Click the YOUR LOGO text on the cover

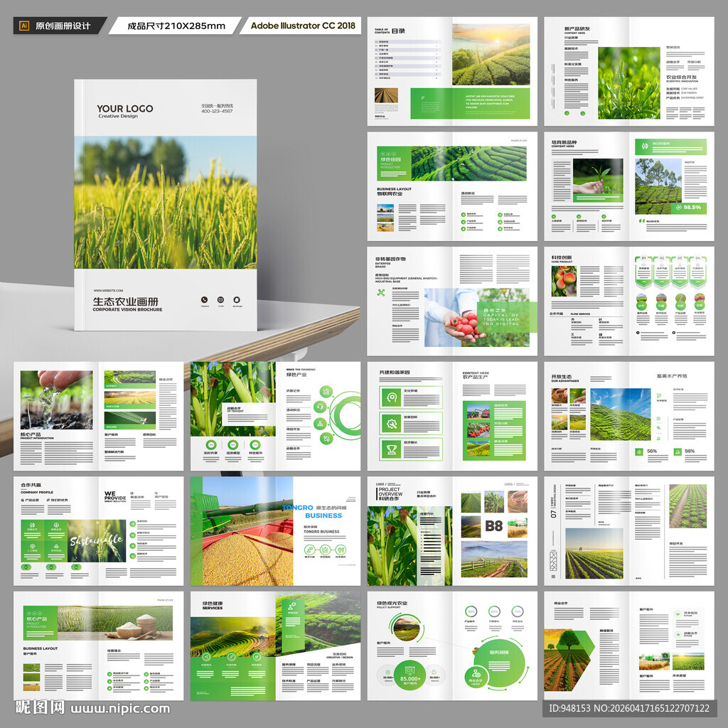(125, 109)
